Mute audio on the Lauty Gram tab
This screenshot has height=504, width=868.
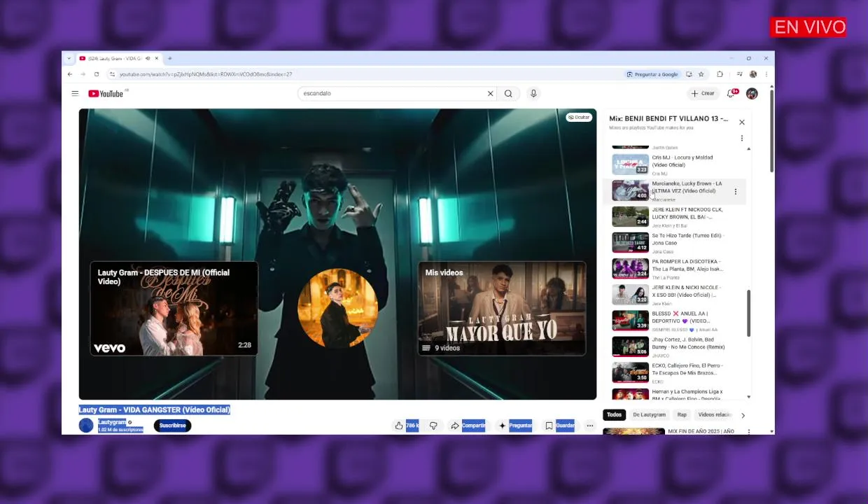148,58
